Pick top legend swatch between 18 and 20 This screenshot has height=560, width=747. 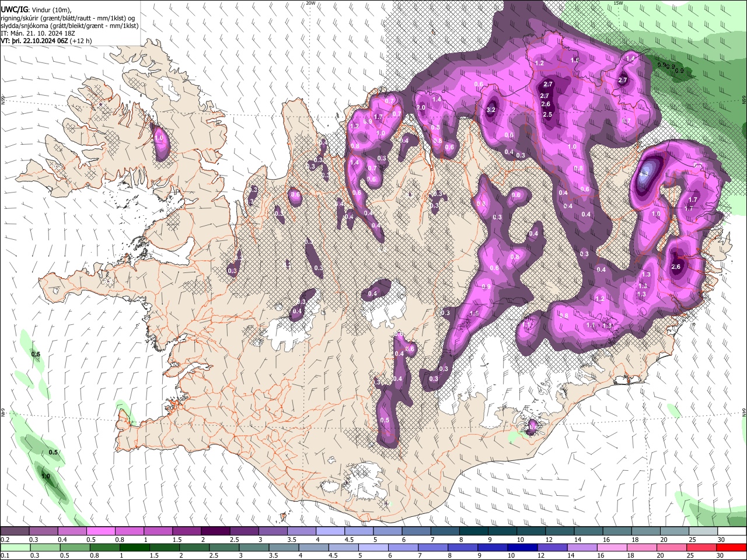[x=645, y=531]
